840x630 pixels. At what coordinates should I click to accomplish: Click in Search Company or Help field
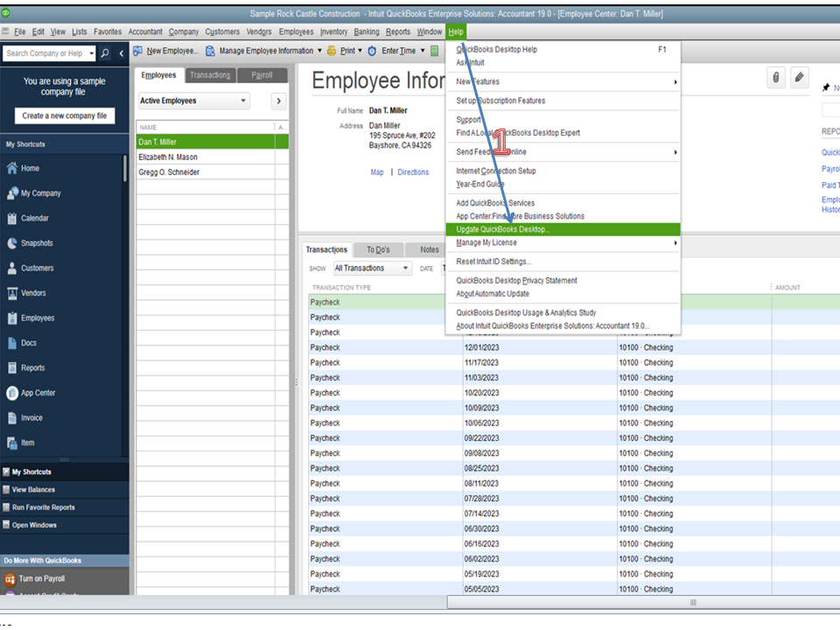tap(45, 53)
